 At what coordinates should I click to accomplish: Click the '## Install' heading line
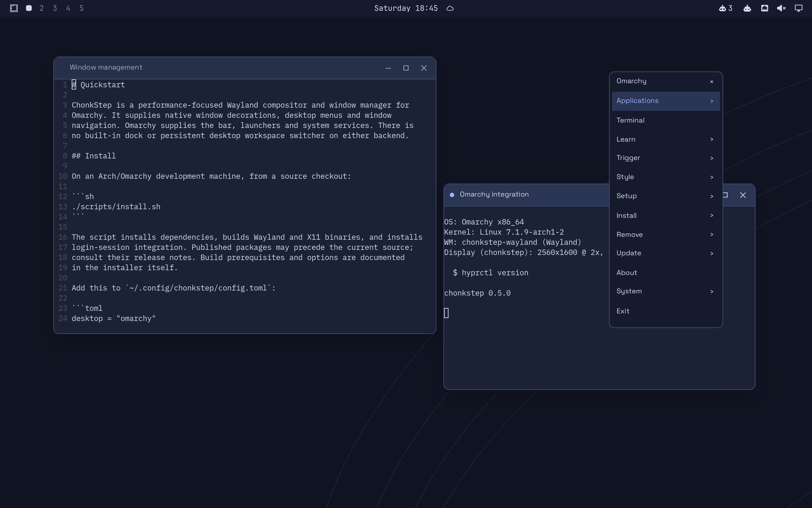(x=94, y=156)
